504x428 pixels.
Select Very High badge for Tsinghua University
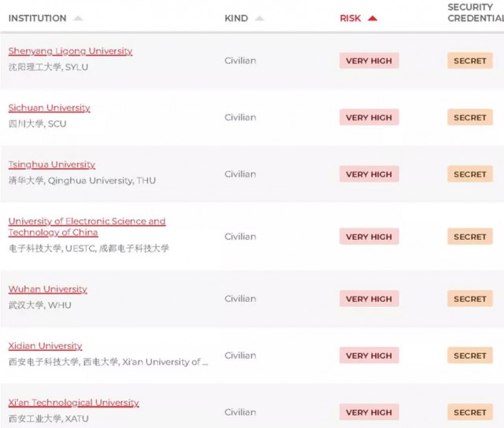[x=369, y=174]
